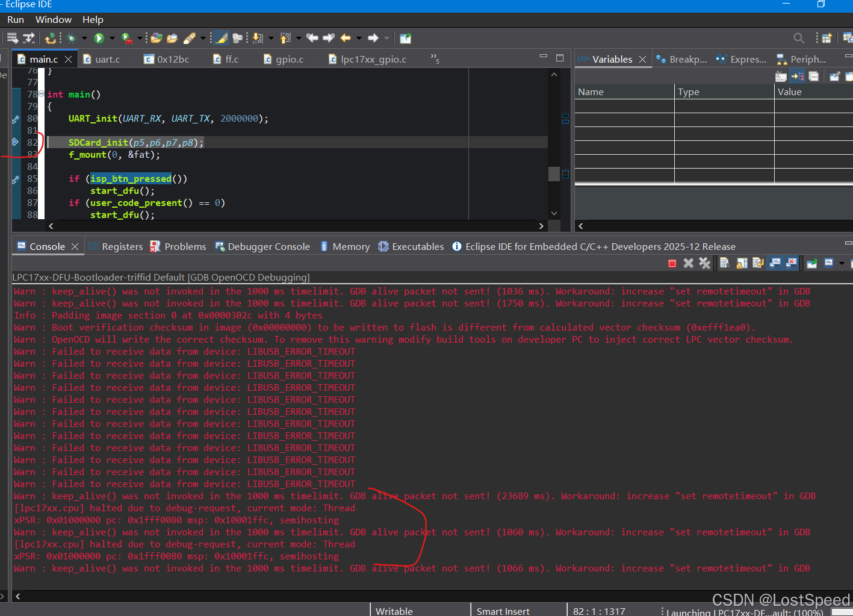Click the green Run button in toolbar
Screen dimensions: 853x616
(99, 38)
